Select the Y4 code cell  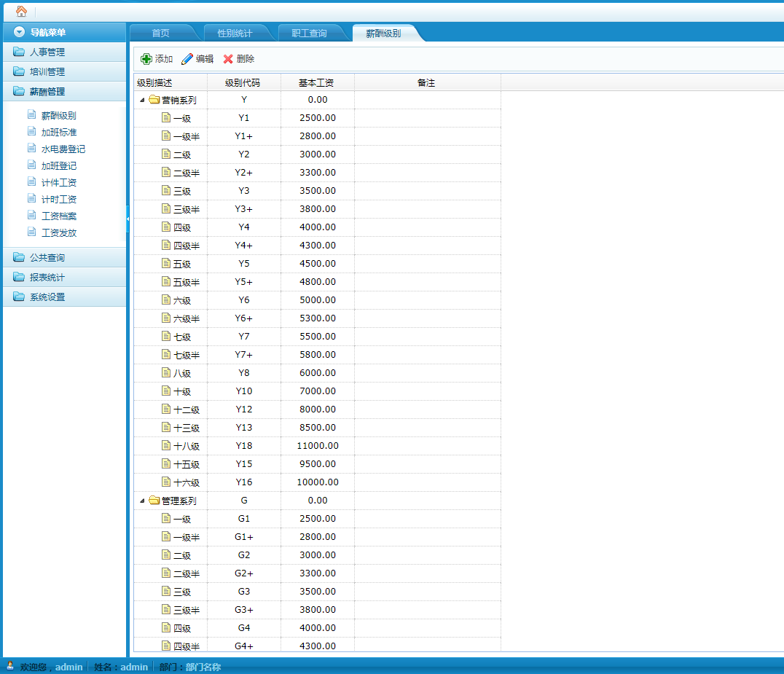[244, 227]
